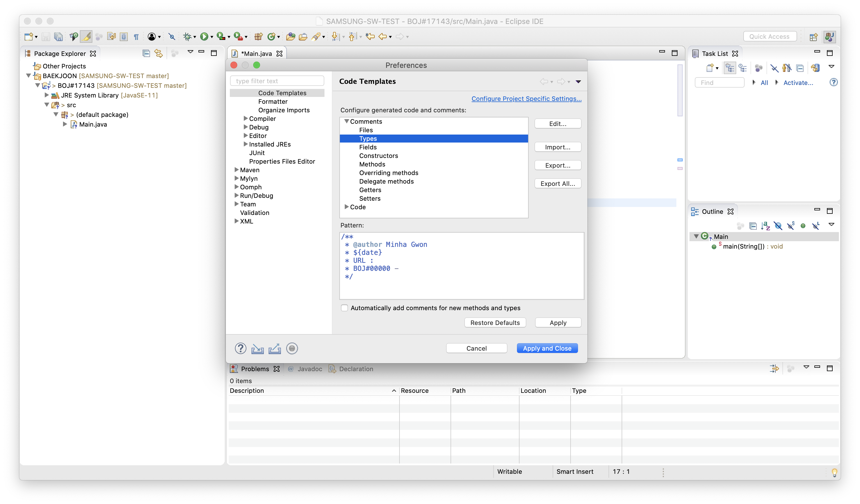The width and height of the screenshot is (860, 504).
Task: Click the Run (green play) toolbar icon
Action: point(204,36)
